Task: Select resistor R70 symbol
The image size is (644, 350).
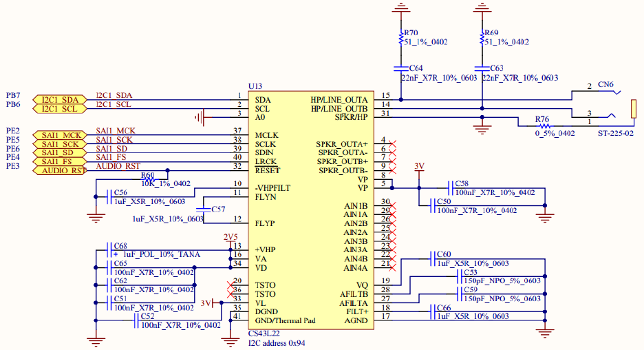Action: (400, 41)
